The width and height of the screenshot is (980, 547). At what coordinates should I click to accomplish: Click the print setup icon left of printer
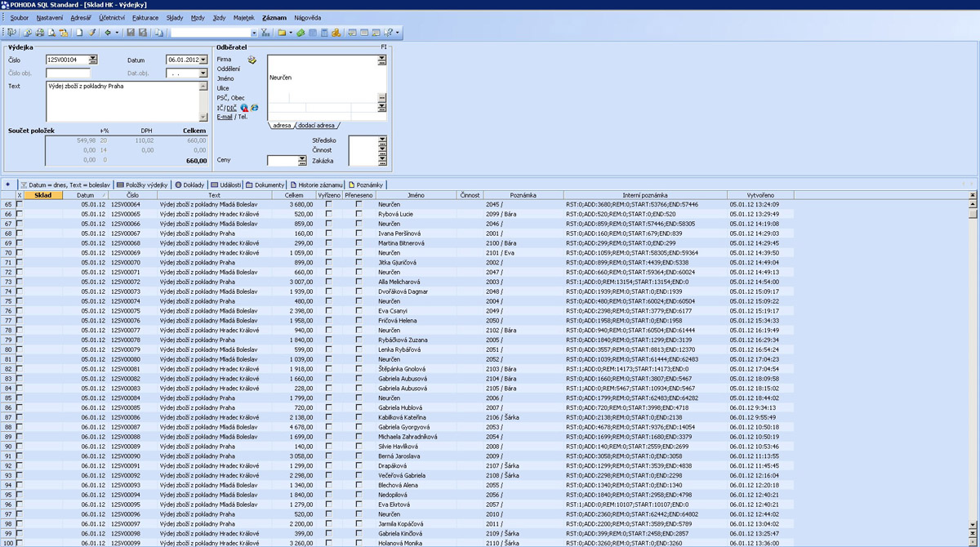coord(28,33)
